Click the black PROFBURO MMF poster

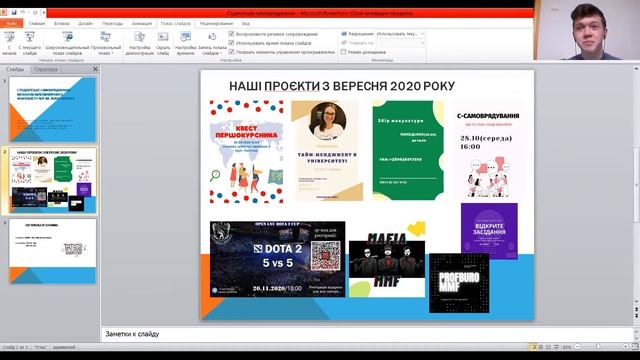coord(459,283)
